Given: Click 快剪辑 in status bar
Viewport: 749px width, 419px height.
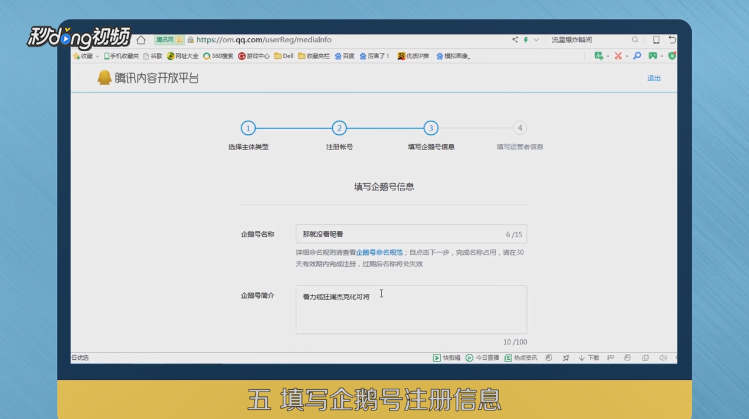Looking at the screenshot, I should coord(447,358).
